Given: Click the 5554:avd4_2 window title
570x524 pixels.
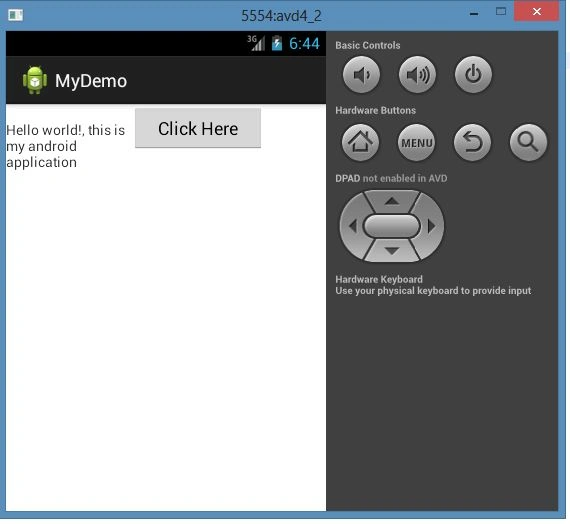Looking at the screenshot, I should 281,16.
